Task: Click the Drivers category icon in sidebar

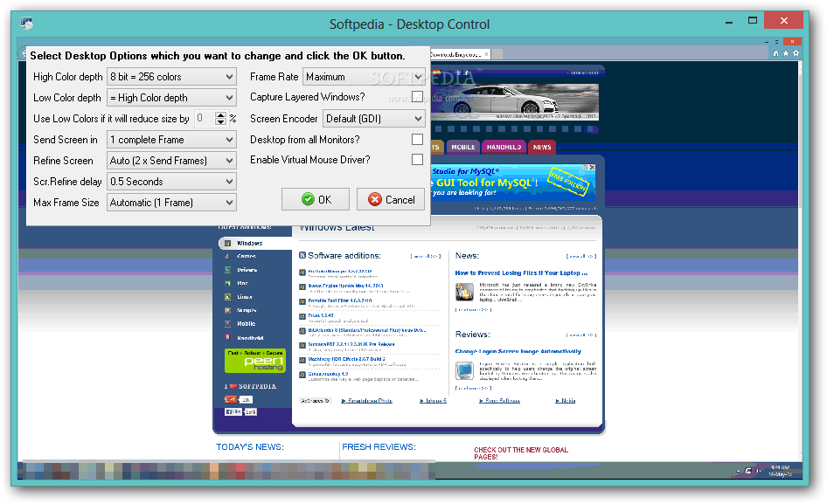Action: tap(228, 270)
